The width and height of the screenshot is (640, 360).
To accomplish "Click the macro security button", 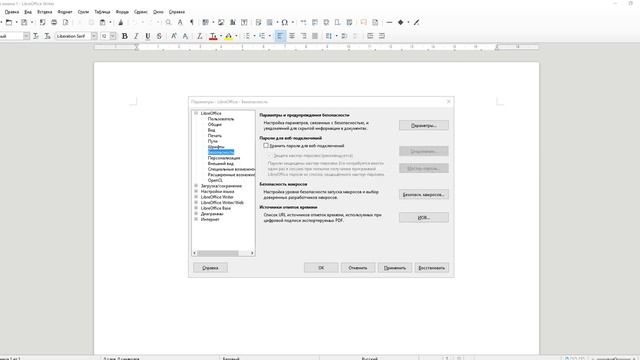I will [x=424, y=194].
